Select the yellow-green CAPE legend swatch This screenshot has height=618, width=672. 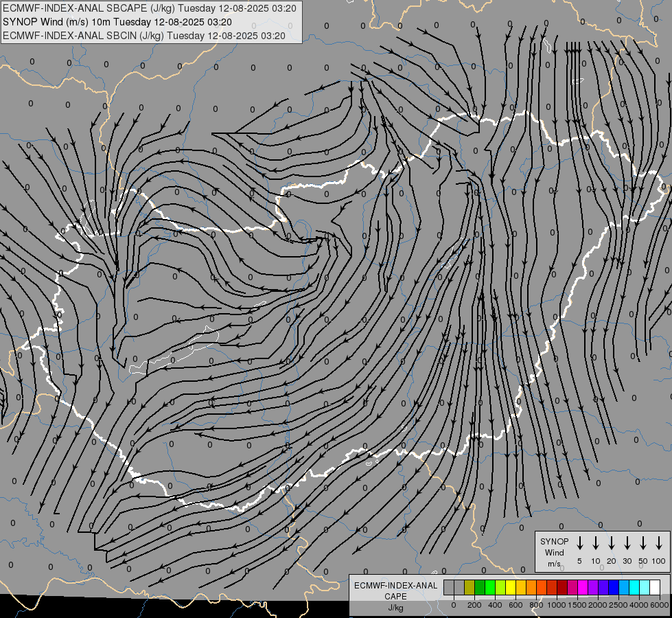click(500, 587)
